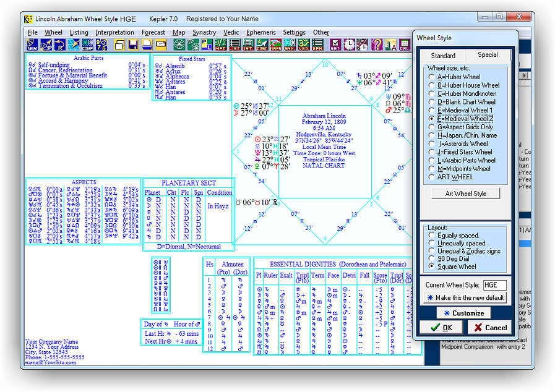Viewport: 555px width, 392px height.
Task: Select B=Huber House Wheel option
Action: tap(431, 85)
